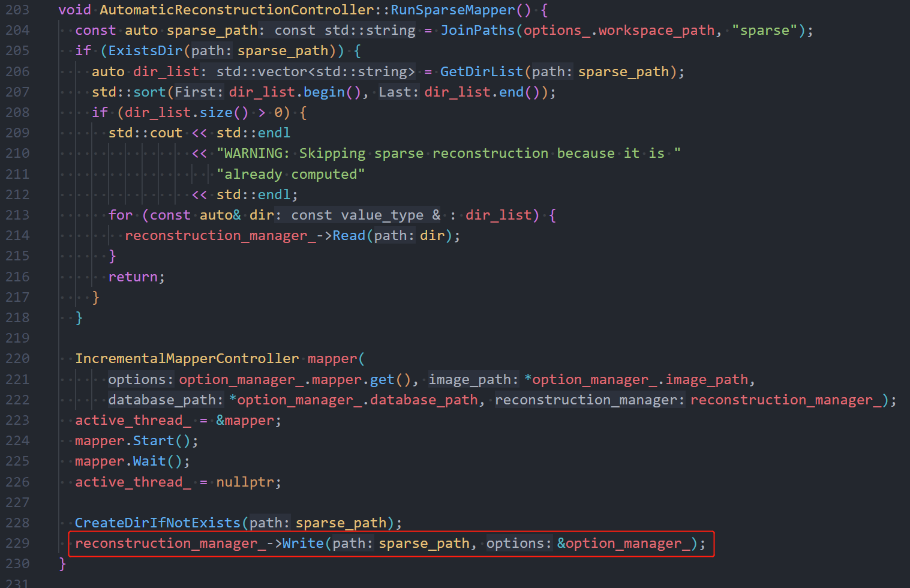This screenshot has width=910, height=588.
Task: Click *option_manager_.image_path argument
Action: pos(635,379)
